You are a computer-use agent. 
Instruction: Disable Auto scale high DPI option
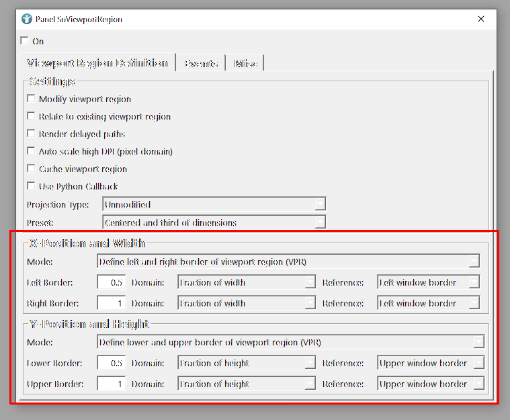(x=32, y=152)
